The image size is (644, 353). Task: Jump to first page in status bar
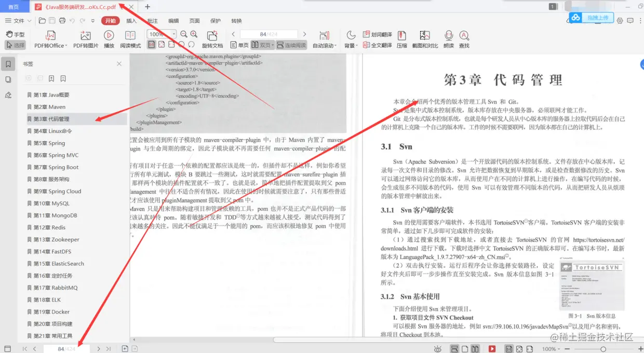point(25,349)
